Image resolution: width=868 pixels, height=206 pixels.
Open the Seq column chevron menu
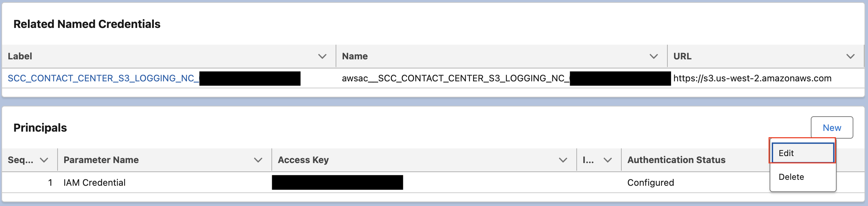pyautogui.click(x=44, y=160)
